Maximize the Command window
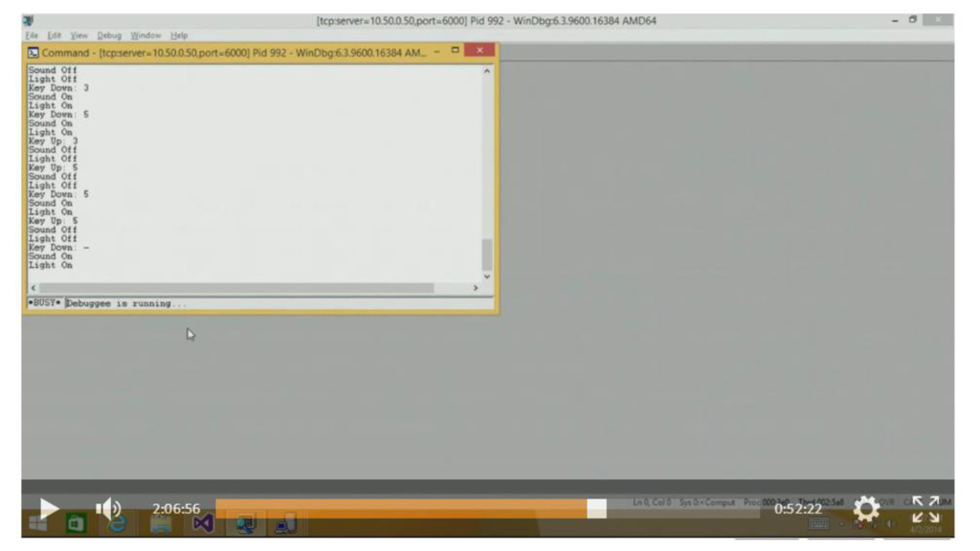This screenshot has height=551, width=980. click(x=455, y=50)
